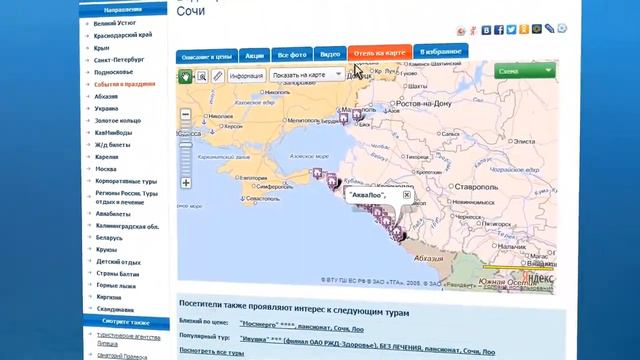
Task: Share page on VKontakte
Action: pos(486,30)
